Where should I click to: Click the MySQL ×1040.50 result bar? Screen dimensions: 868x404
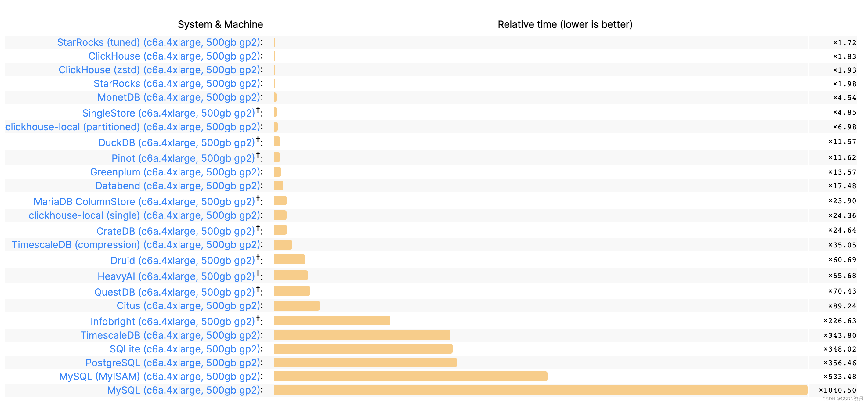pos(540,390)
